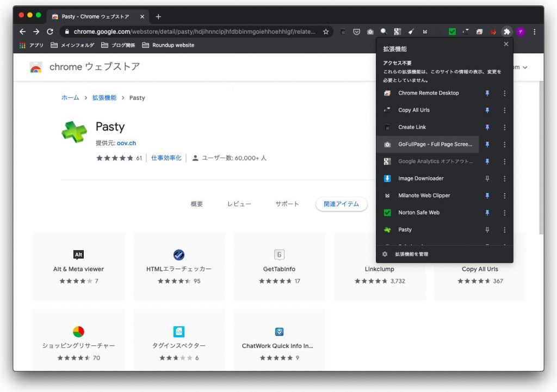Click the Chrome Web Store logo

pyautogui.click(x=36, y=67)
